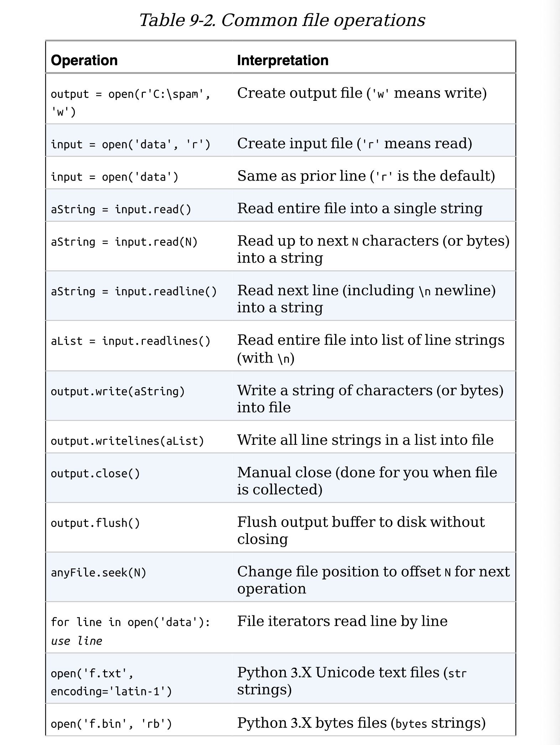Image resolution: width=560 pixels, height=745 pixels.
Task: Click the code output = open(r'C:\spam', 'w')
Action: [x=131, y=103]
